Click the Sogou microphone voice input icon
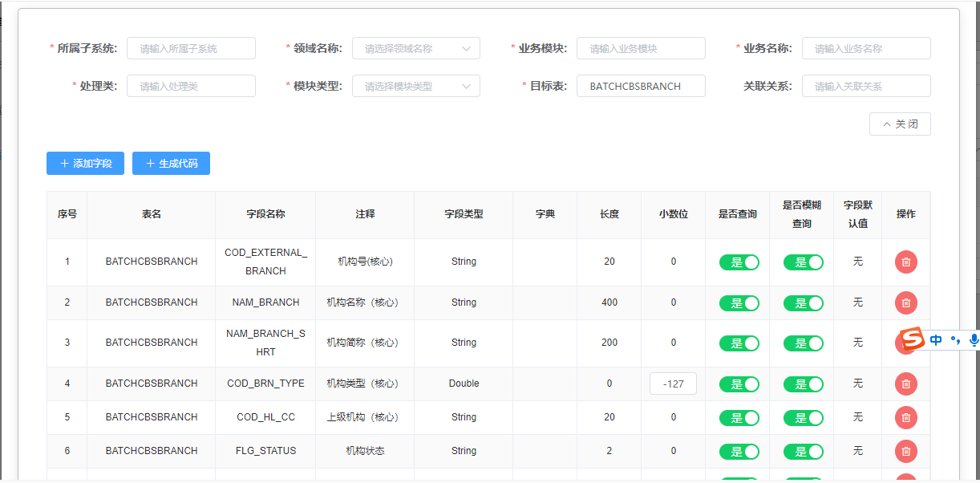Image resolution: width=980 pixels, height=483 pixels. pos(974,340)
